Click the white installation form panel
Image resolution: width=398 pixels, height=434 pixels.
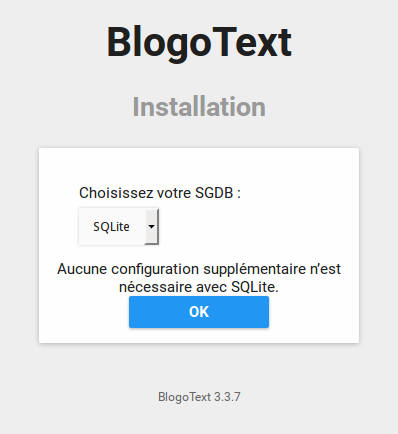pos(199,245)
